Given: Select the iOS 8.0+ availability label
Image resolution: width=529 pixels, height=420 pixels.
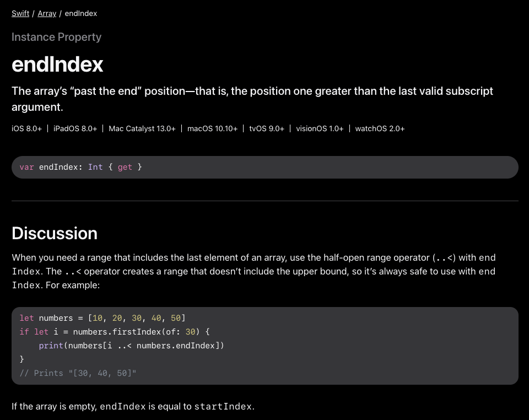Looking at the screenshot, I should point(27,128).
